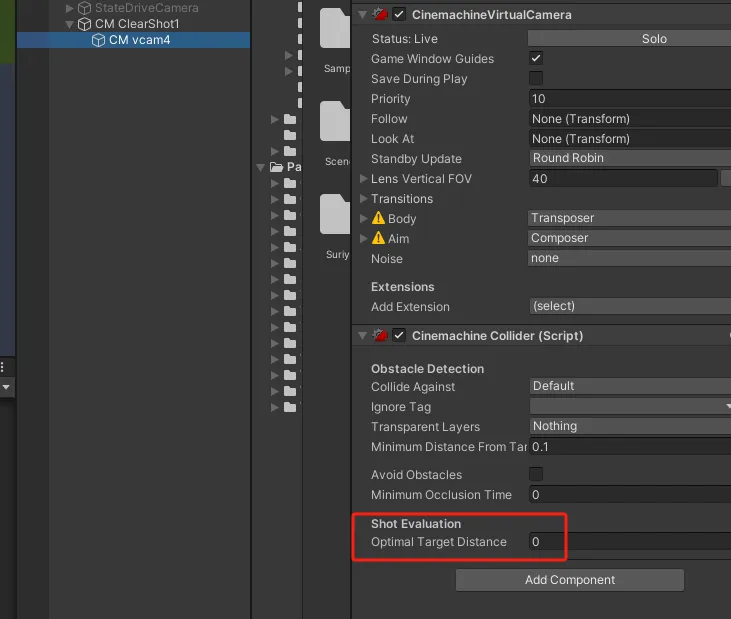Collapse the CM ClearShot1 hierarchy node
The height and width of the screenshot is (619, 731).
pos(70,24)
